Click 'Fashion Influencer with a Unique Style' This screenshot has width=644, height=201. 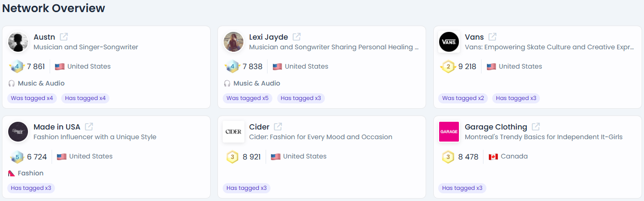[95, 137]
